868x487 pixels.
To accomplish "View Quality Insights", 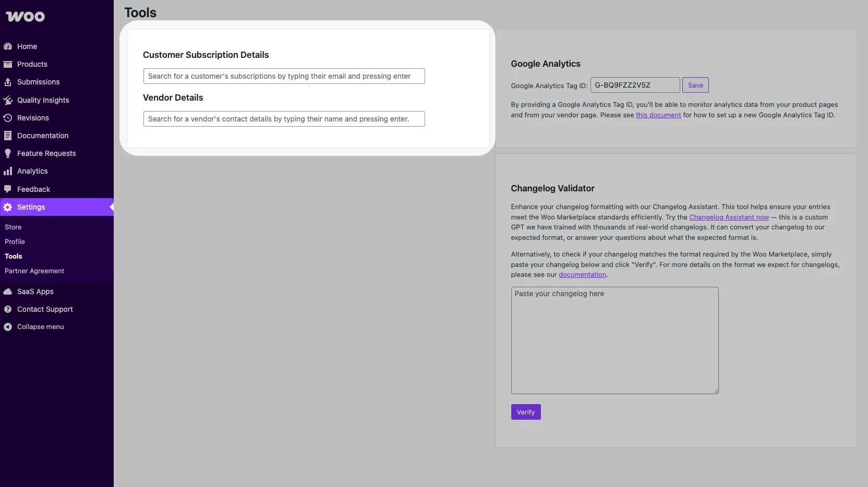I will pos(43,100).
